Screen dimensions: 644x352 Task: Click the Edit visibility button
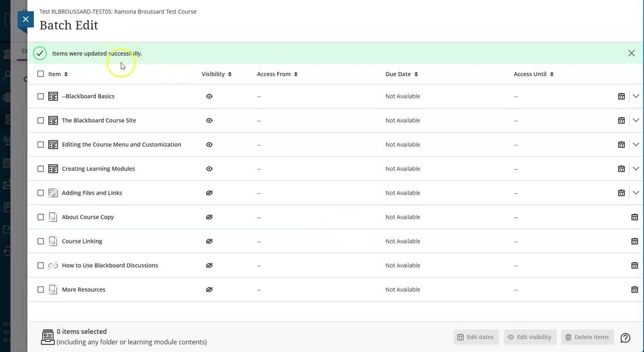[x=530, y=337]
